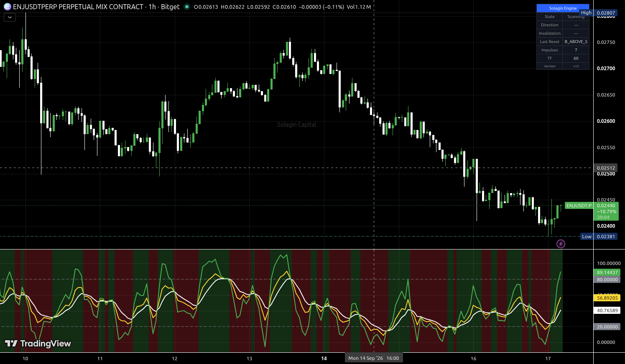Click the High price tag
Image resolution: width=625 pixels, height=364 pixels.
tap(586, 13)
